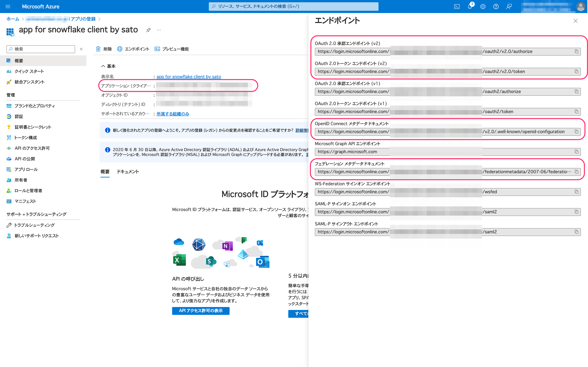
Task: Copy the OAuth 2.0 authorize v2 endpoint
Action: [576, 51]
